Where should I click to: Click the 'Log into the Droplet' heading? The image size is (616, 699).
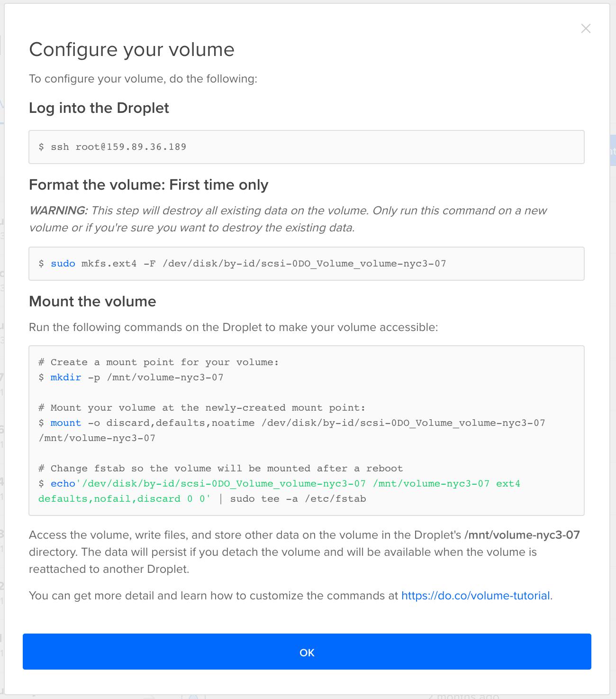pos(99,108)
